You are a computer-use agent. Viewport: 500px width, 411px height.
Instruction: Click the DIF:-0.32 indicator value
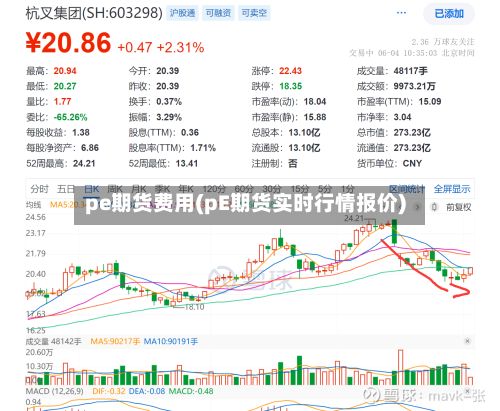[x=109, y=391]
